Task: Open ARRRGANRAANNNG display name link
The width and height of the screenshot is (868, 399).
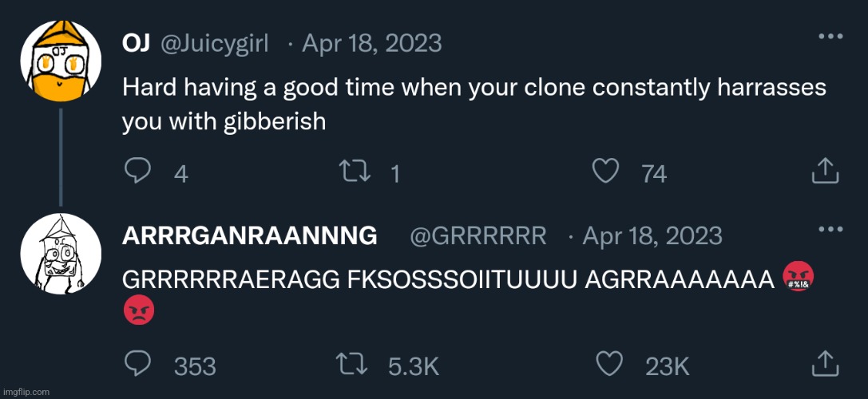Action: coord(249,236)
